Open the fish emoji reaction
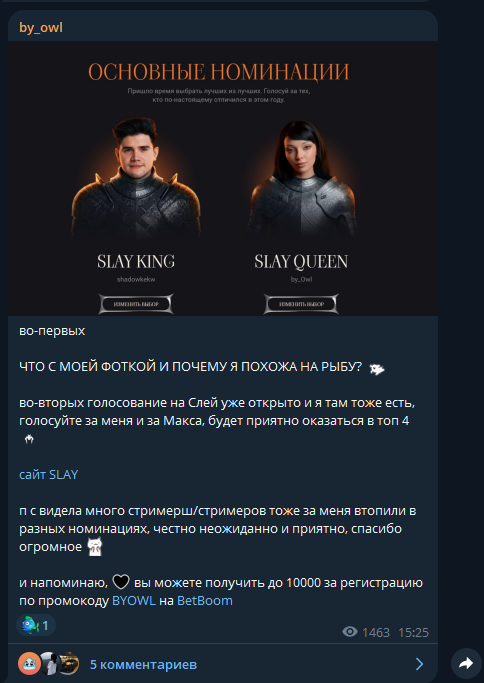The height and width of the screenshot is (683, 484). (36, 626)
